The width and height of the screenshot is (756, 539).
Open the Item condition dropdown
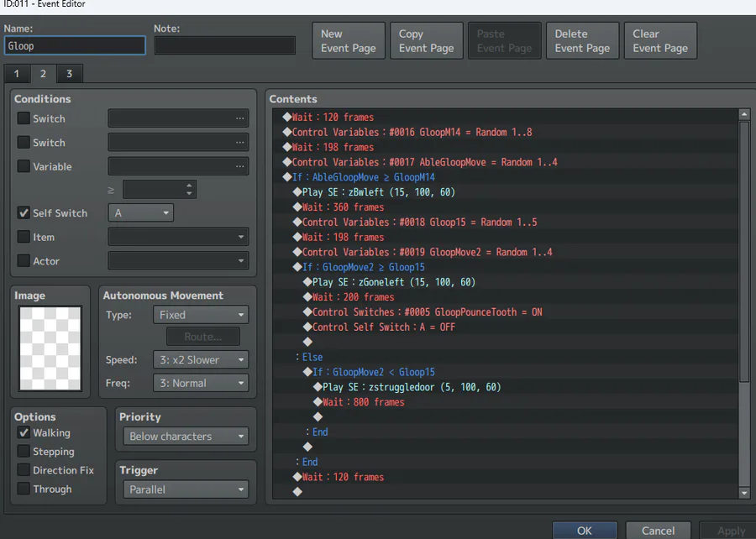pos(178,237)
